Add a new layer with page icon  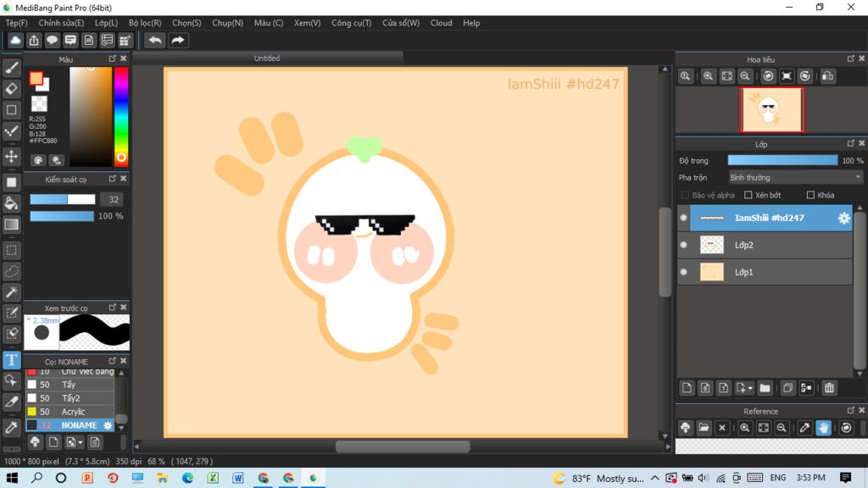687,388
